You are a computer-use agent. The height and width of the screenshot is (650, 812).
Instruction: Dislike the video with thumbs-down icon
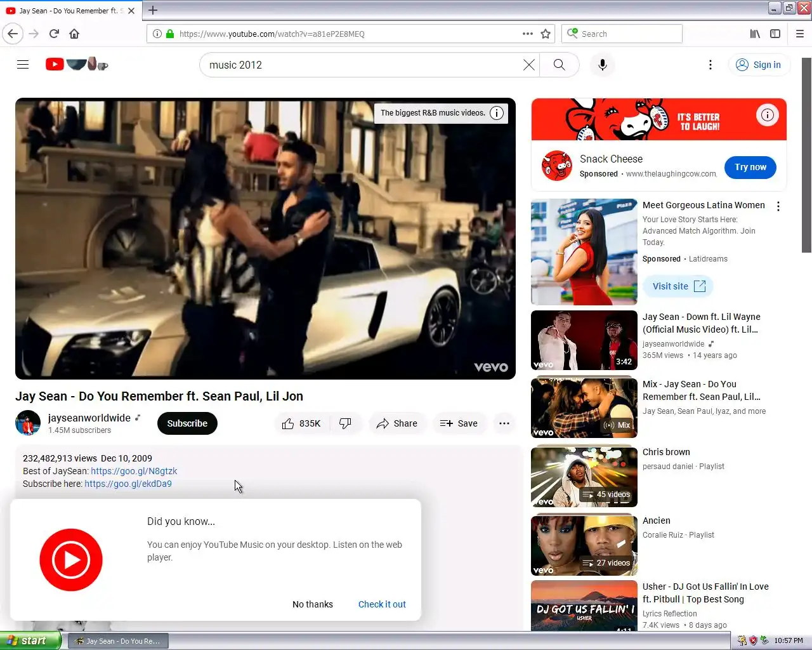[346, 423]
